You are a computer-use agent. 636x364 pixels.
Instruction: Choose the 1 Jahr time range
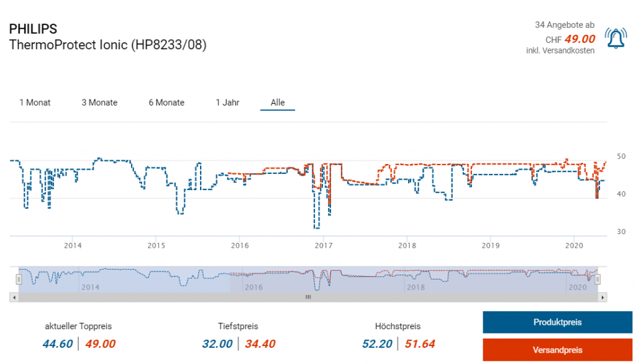click(227, 102)
